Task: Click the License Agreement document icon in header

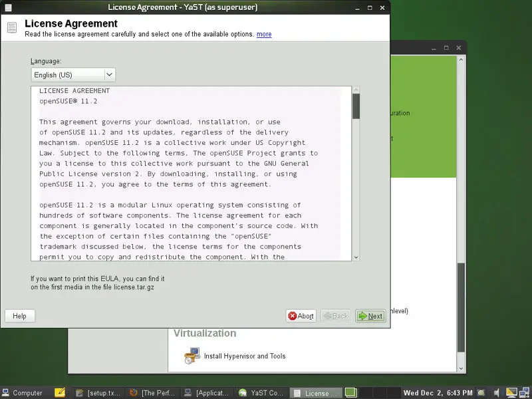Action: tap(12, 27)
